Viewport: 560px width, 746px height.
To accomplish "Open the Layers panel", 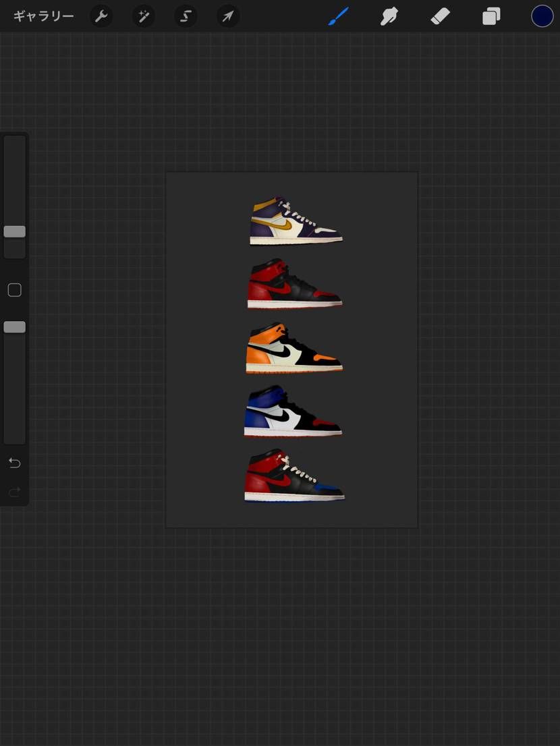I will pos(491,17).
